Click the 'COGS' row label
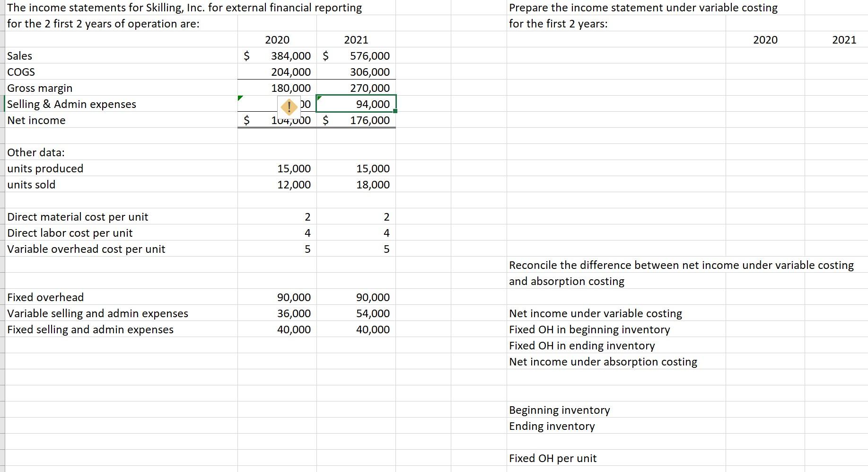 (x=21, y=72)
